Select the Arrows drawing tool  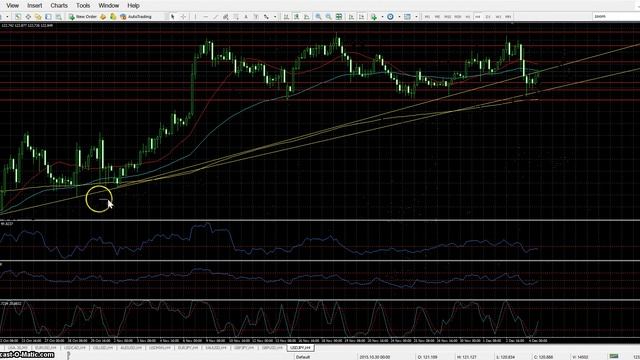coord(266,17)
